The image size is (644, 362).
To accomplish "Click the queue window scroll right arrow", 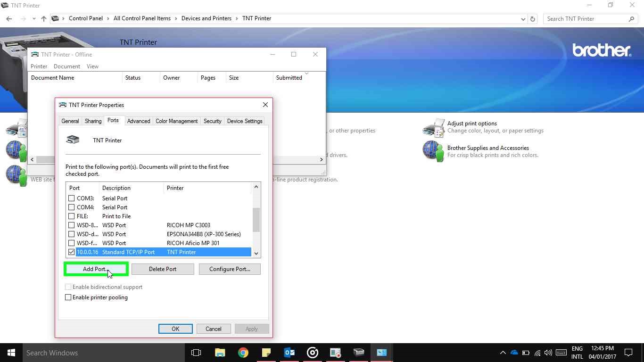I will click(322, 160).
